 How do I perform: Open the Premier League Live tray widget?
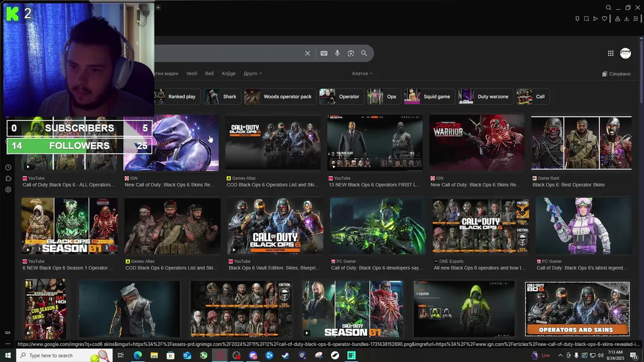(x=541, y=355)
